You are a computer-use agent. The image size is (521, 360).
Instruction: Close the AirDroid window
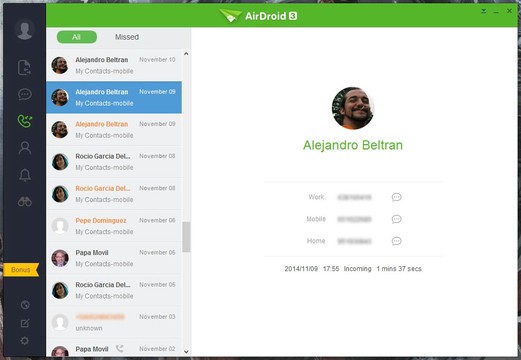509,11
